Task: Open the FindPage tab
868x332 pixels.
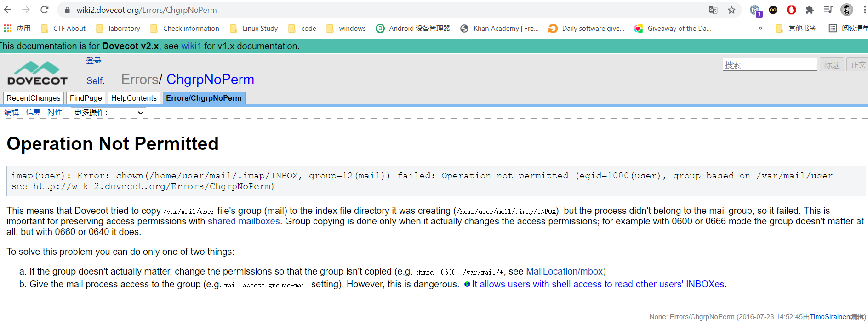Action: point(86,98)
